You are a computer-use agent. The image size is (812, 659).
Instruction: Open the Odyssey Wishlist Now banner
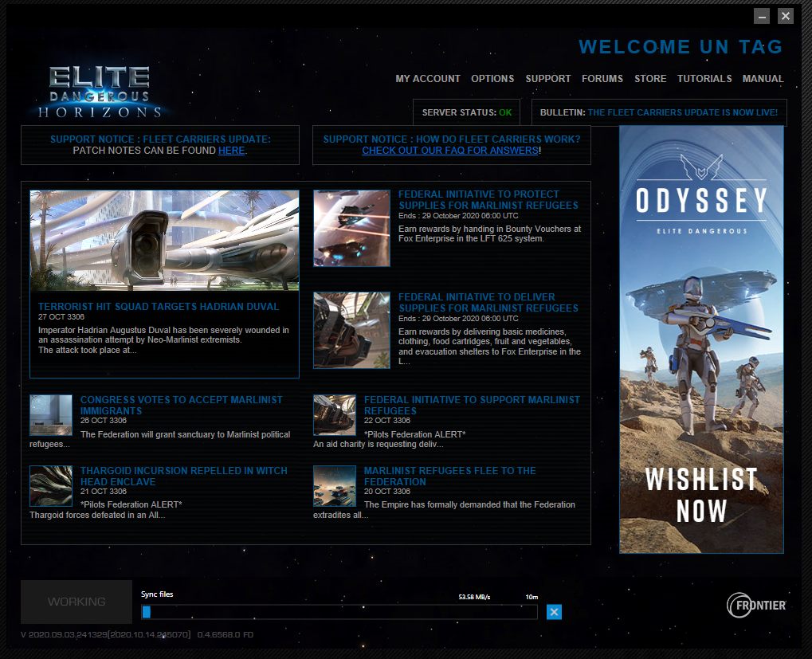[x=701, y=339]
